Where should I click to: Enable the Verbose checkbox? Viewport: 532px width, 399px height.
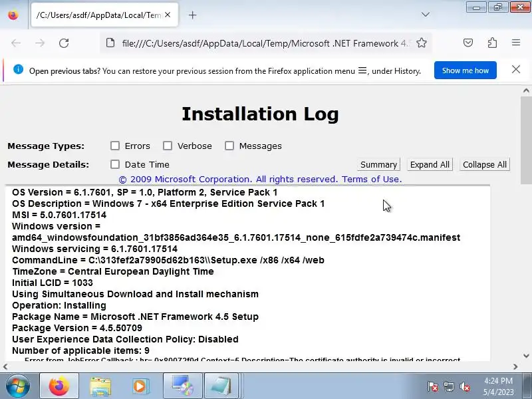pos(168,146)
